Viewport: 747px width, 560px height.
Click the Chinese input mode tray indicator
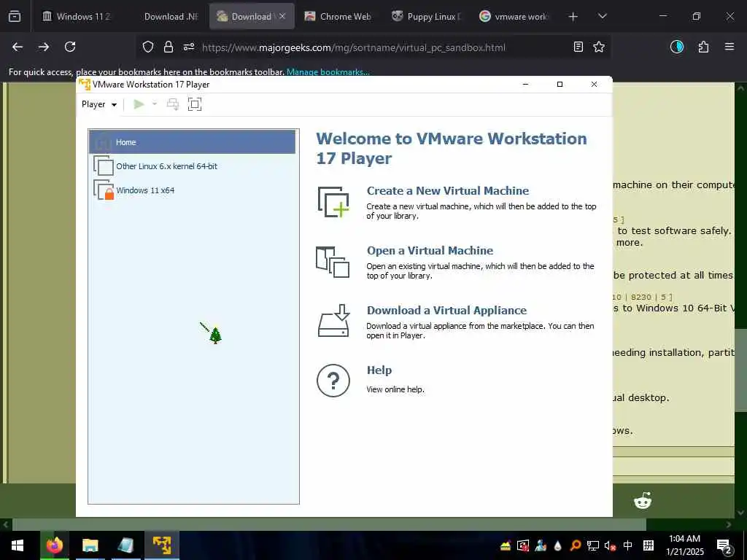pos(628,545)
